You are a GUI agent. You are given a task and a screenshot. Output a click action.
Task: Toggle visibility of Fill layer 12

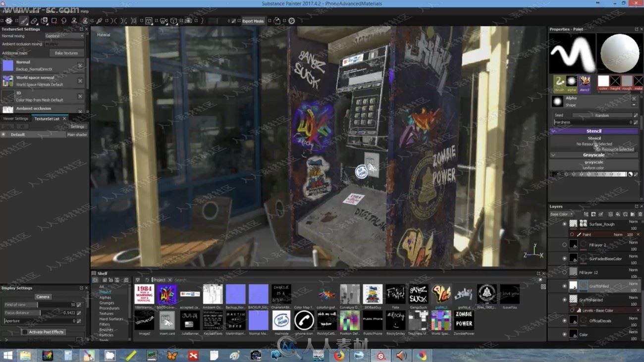(x=564, y=272)
